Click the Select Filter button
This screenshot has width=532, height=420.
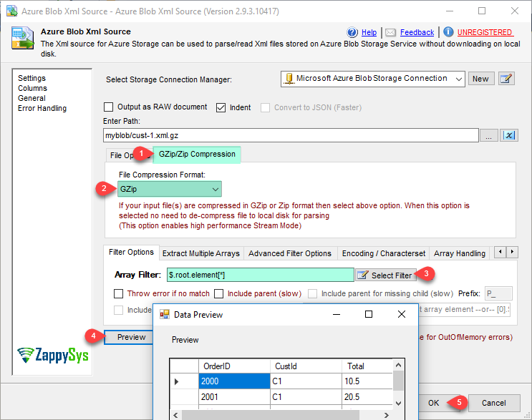[x=386, y=275]
